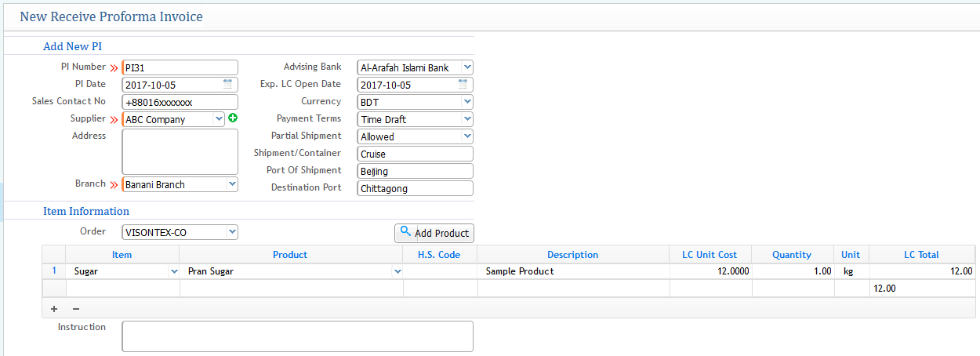Expand the Pran Sugar product dropdown
The image size is (980, 356).
click(x=397, y=271)
